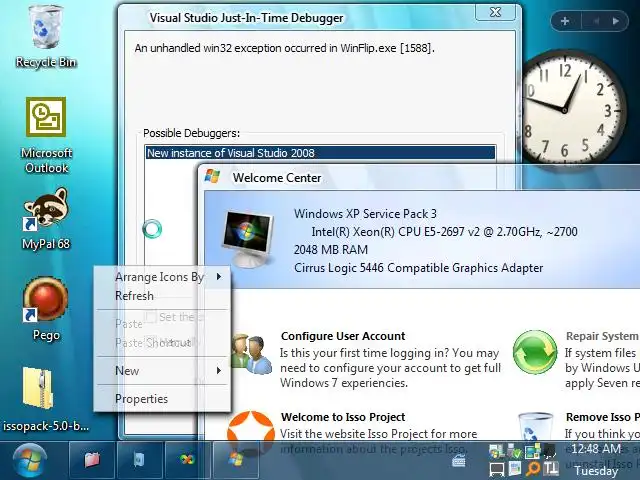
Task: Click the Intel Xeon CPU info text
Action: tap(444, 232)
